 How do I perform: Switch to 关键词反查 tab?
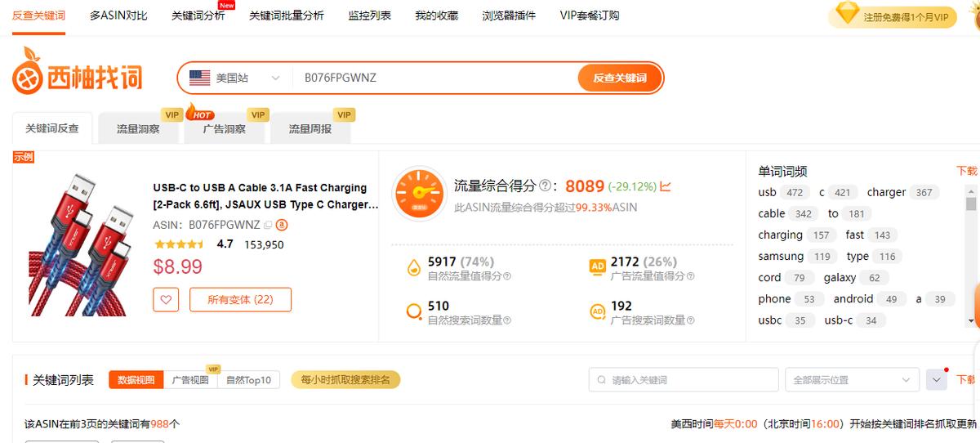pos(52,129)
